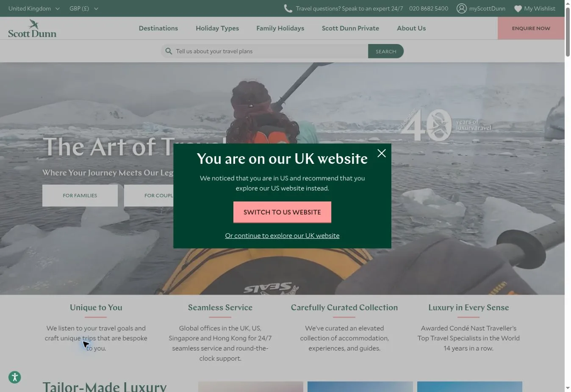The image size is (571, 392).
Task: Expand the United Kingdom region dropdown
Action: tap(34, 8)
